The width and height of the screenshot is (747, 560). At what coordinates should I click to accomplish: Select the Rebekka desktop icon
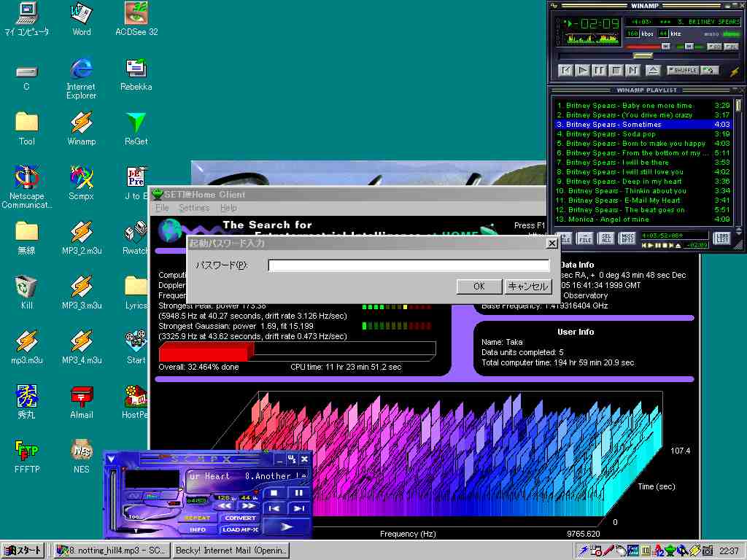[136, 74]
